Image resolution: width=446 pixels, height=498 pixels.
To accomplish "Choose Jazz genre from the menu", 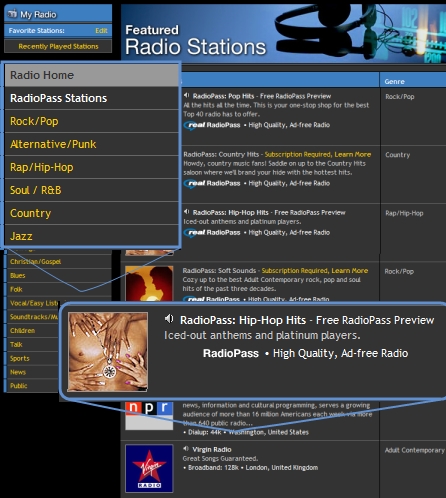I will coord(92,236).
